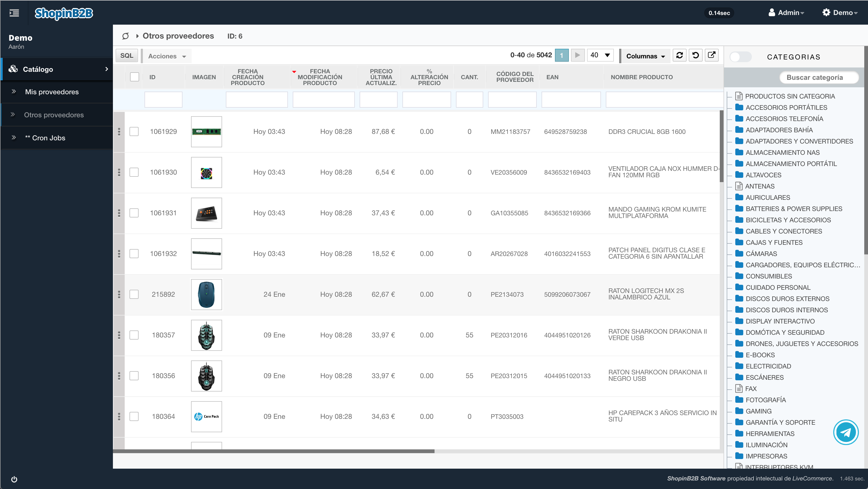Screen dimensions: 868x489
Task: Click Otros proveedores breadcrumb
Action: pos(178,36)
